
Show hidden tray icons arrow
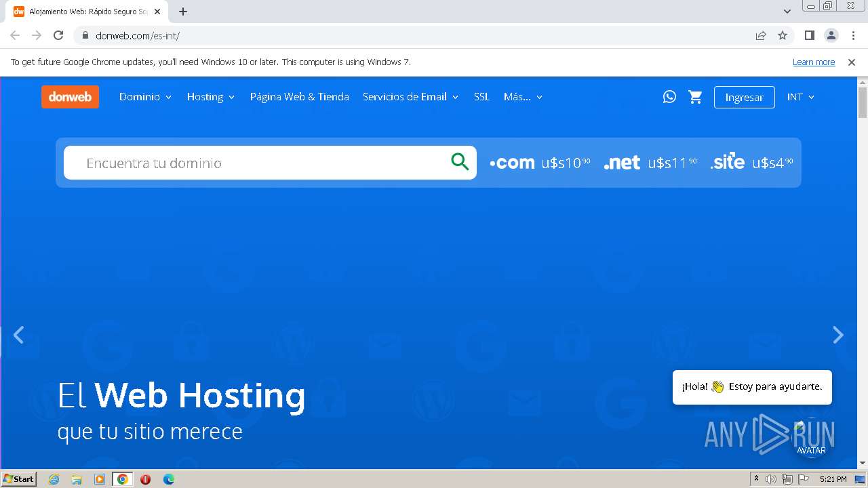point(756,479)
